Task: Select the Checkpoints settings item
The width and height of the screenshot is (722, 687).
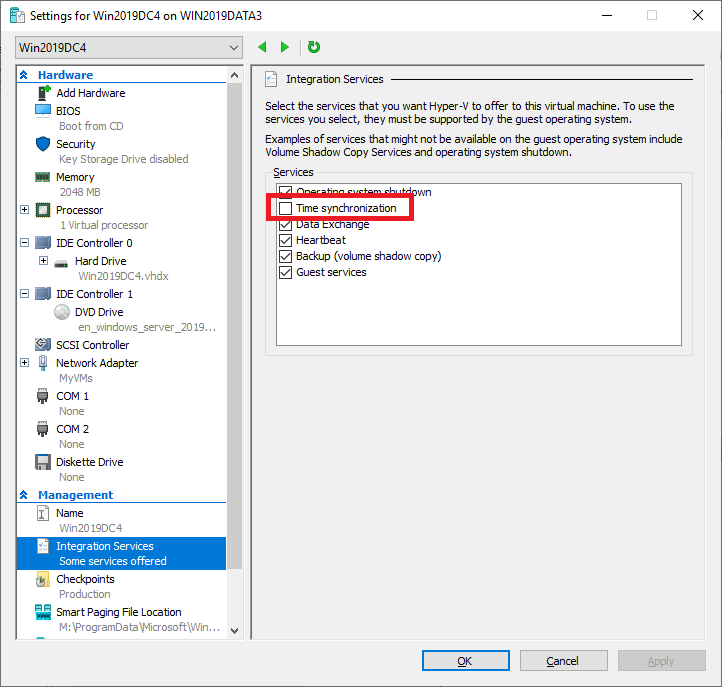Action: (x=85, y=579)
